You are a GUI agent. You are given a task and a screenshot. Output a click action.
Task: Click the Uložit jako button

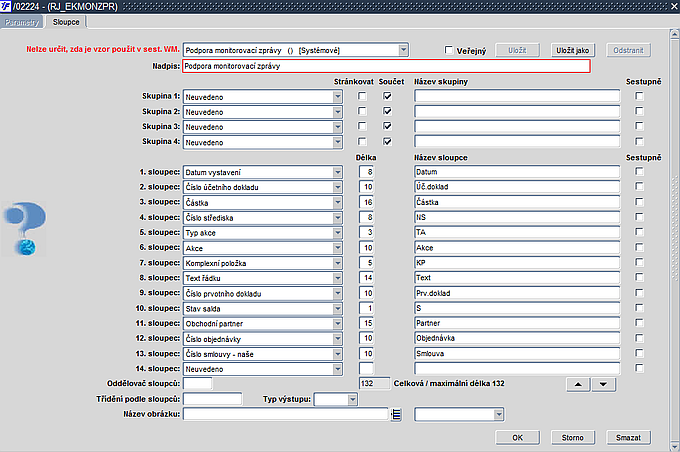(x=572, y=50)
